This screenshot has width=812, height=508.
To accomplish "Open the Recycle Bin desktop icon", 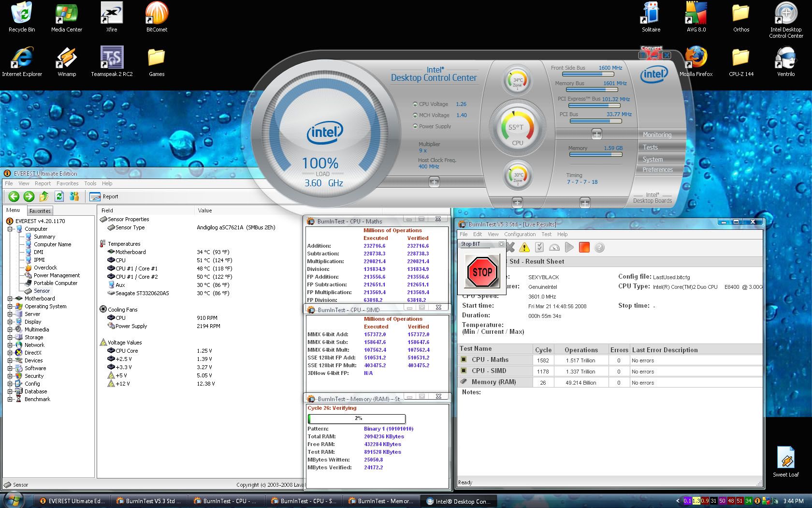I will 22,17.
